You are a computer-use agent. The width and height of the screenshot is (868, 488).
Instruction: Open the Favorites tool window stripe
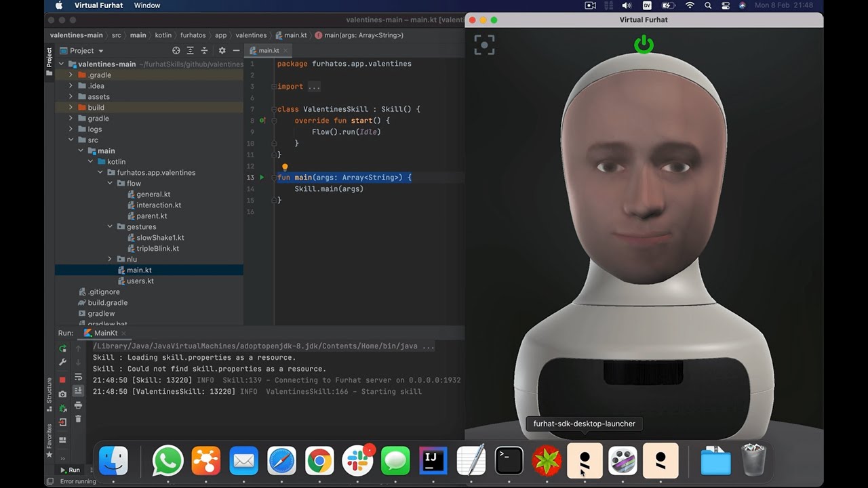click(49, 441)
